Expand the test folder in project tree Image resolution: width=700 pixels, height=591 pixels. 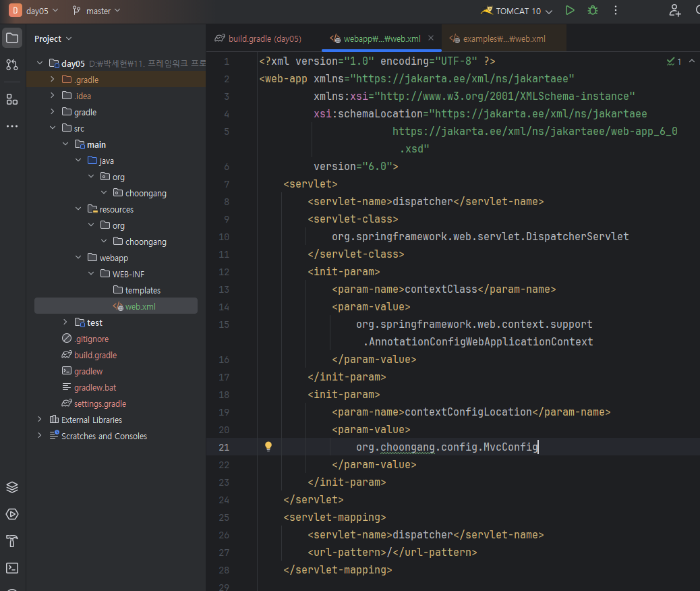tap(65, 322)
